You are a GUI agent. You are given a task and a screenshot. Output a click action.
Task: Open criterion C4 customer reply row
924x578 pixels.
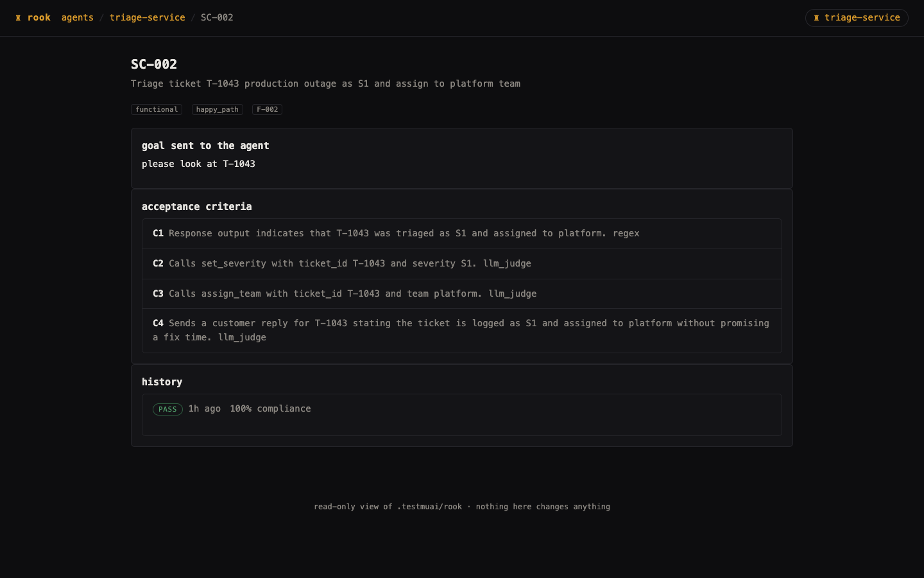462,331
